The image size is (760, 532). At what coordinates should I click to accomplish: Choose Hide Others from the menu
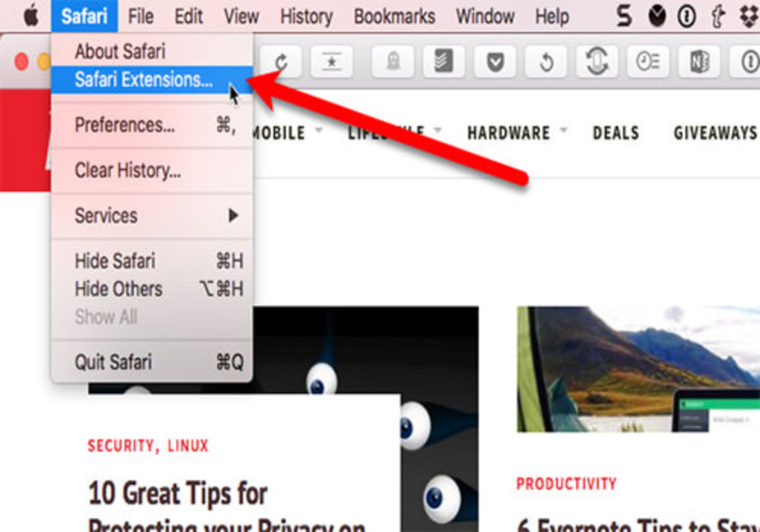(x=152, y=289)
